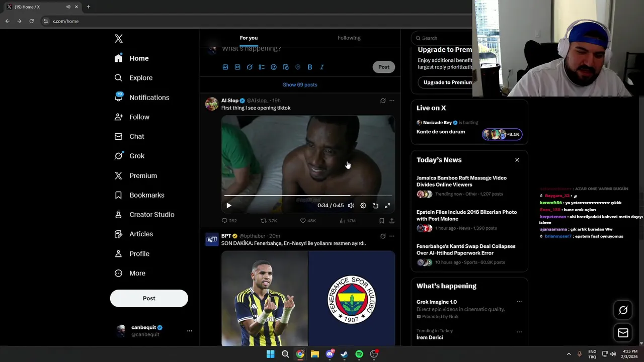Seek on the video progress bar
The width and height of the screenshot is (644, 362).
pyautogui.click(x=308, y=195)
